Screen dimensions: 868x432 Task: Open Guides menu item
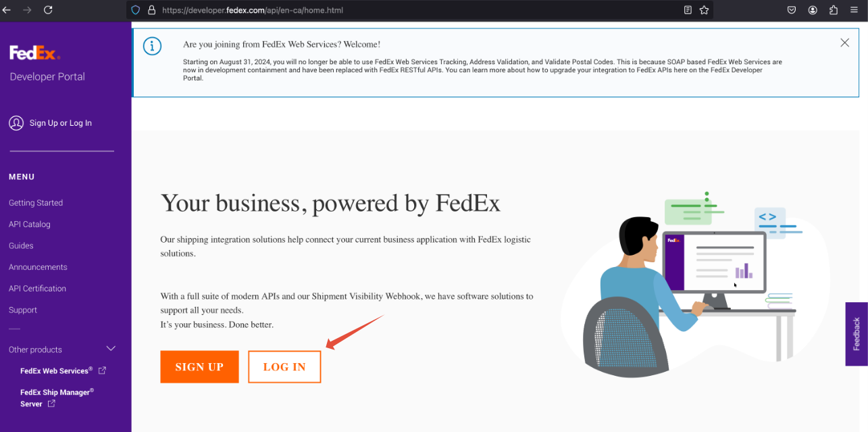tap(21, 246)
